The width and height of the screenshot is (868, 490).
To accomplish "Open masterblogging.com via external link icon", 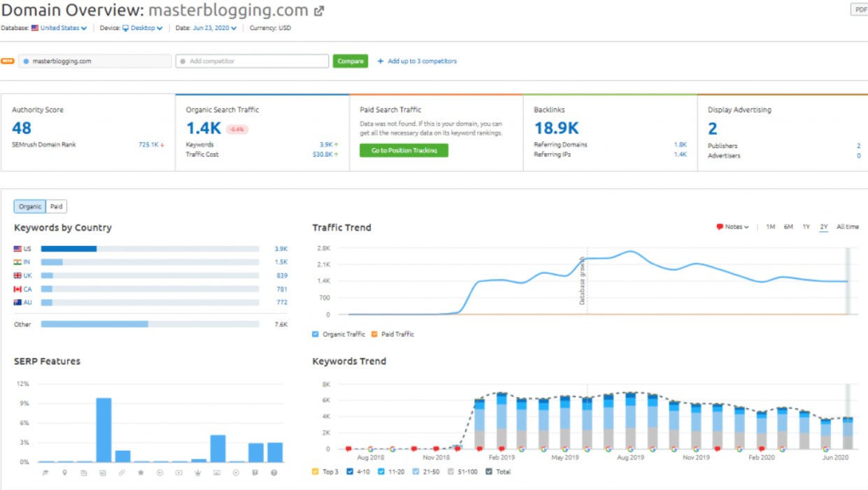I will point(320,11).
